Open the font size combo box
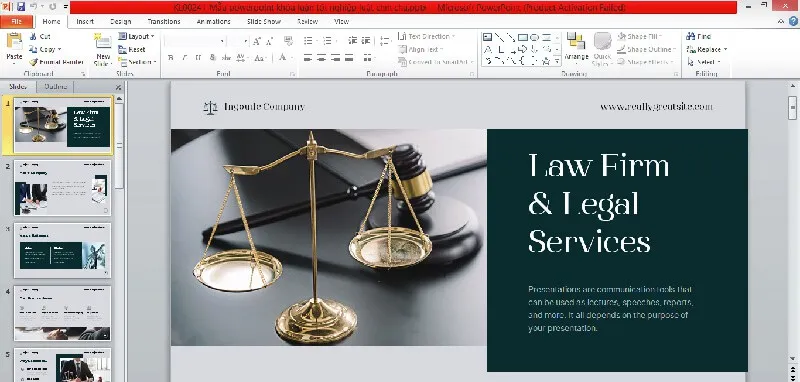The width and height of the screenshot is (800, 382). coord(238,41)
